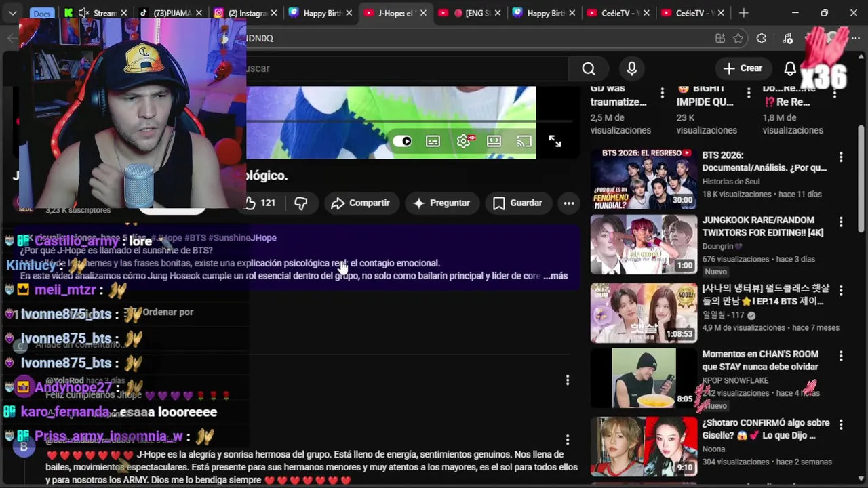Expand the tab search chevron

12,13
